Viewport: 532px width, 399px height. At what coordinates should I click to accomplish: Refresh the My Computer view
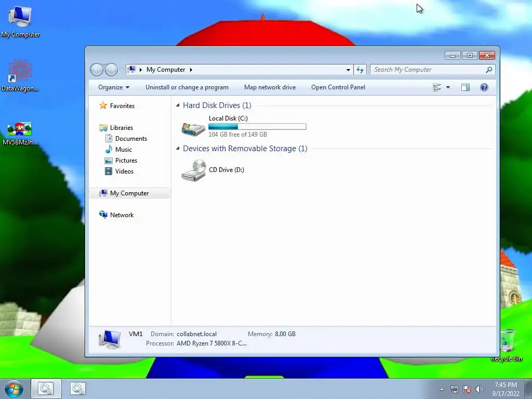click(360, 70)
